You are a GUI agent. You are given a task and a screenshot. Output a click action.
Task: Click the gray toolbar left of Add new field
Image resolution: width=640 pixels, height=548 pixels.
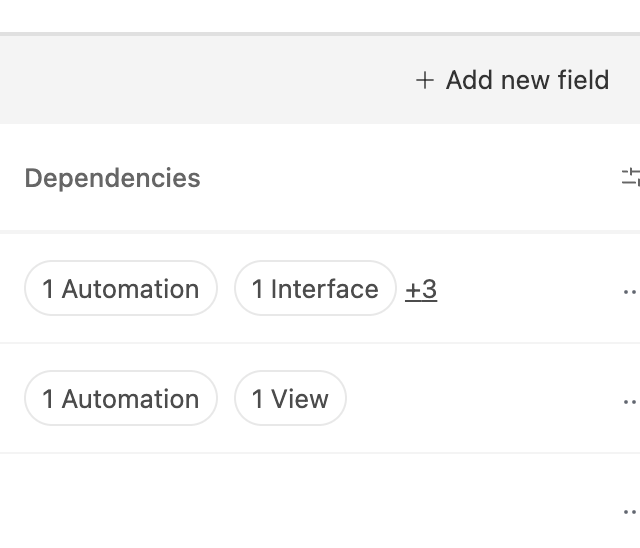coord(204,80)
